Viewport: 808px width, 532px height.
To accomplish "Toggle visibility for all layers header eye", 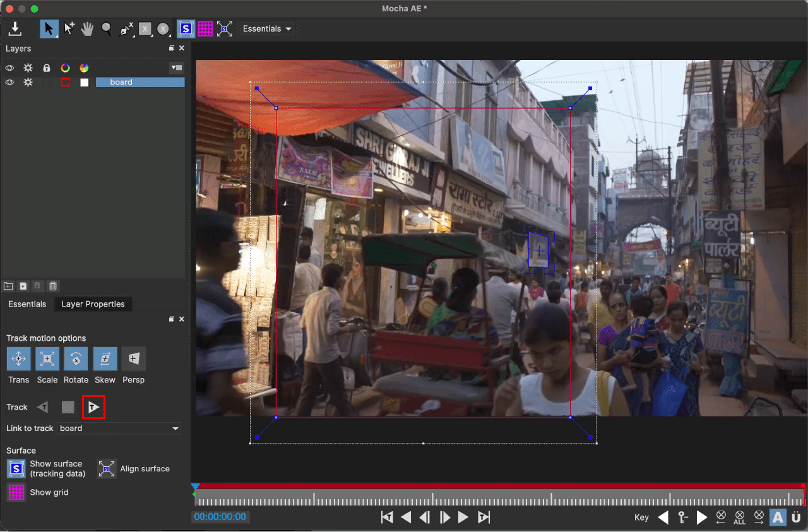I will pyautogui.click(x=9, y=68).
